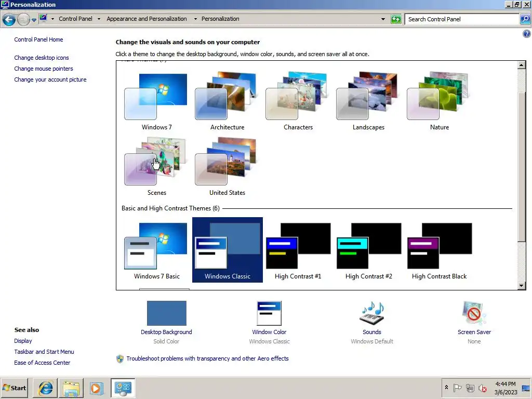
Task: Select the Landscapes theme
Action: point(368,101)
